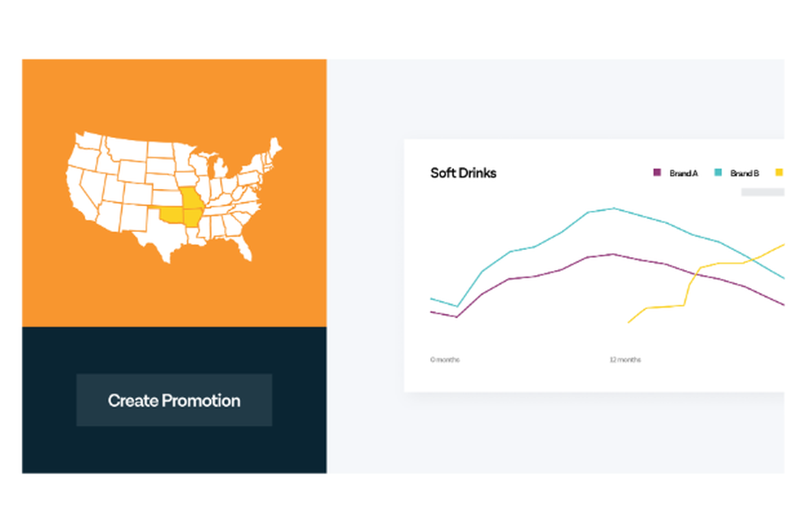Click the 12 months axis label
The image size is (812, 520).
coord(625,359)
